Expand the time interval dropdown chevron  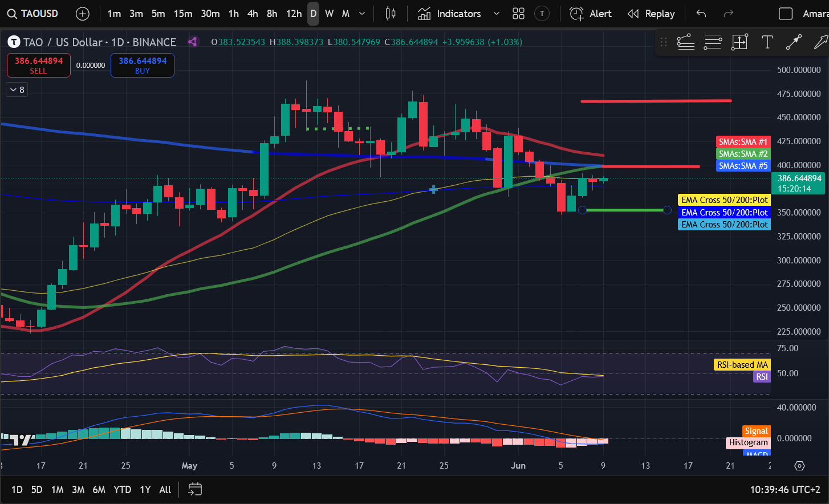pos(362,14)
